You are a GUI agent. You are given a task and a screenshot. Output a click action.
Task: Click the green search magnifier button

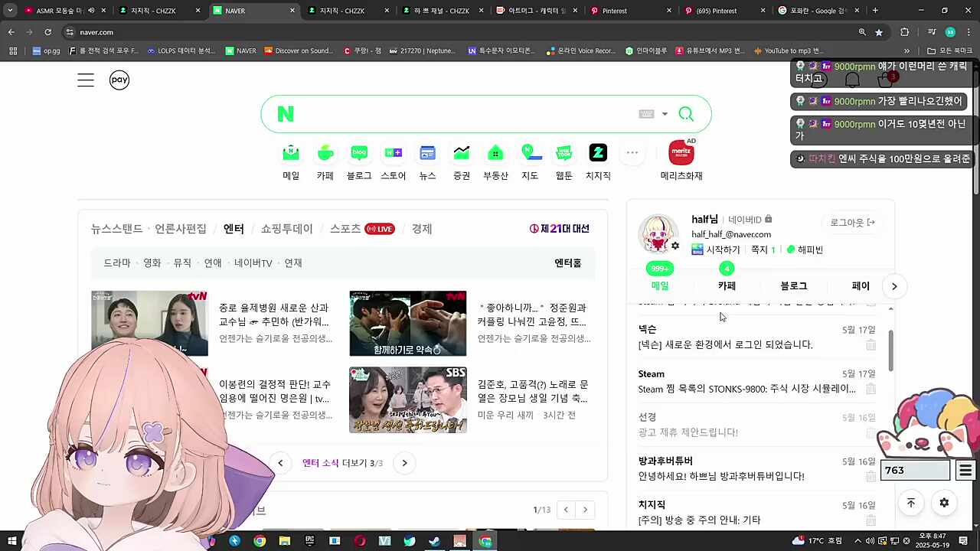[x=686, y=114]
